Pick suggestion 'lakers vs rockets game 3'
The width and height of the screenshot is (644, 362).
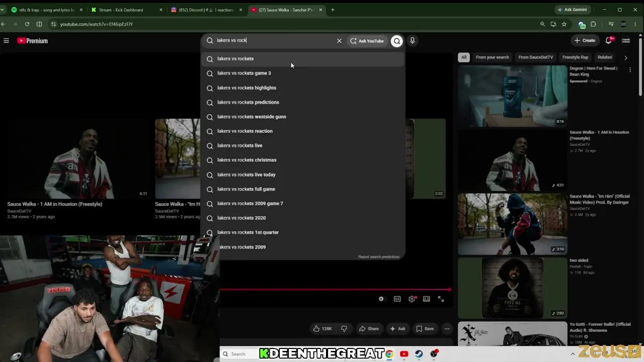(x=303, y=73)
